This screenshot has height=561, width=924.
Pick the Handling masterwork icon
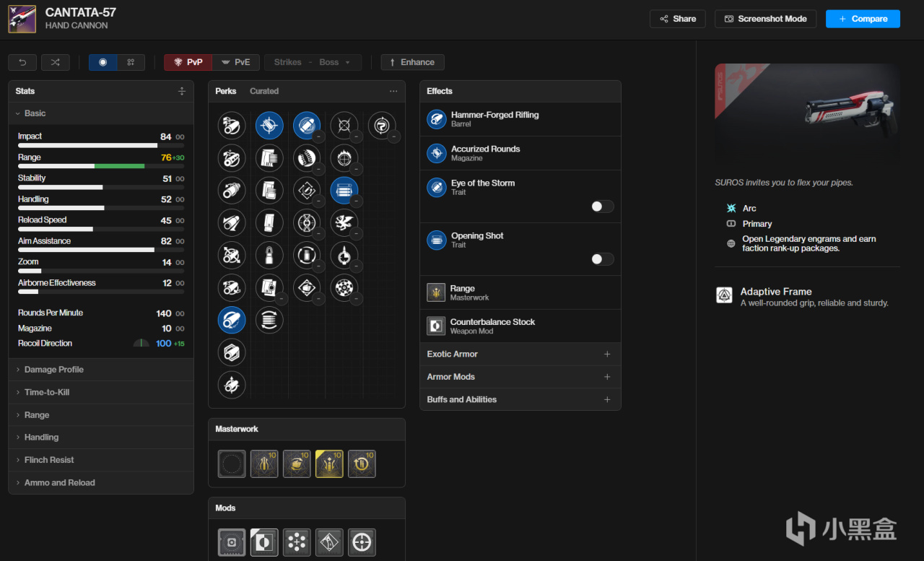(x=297, y=464)
